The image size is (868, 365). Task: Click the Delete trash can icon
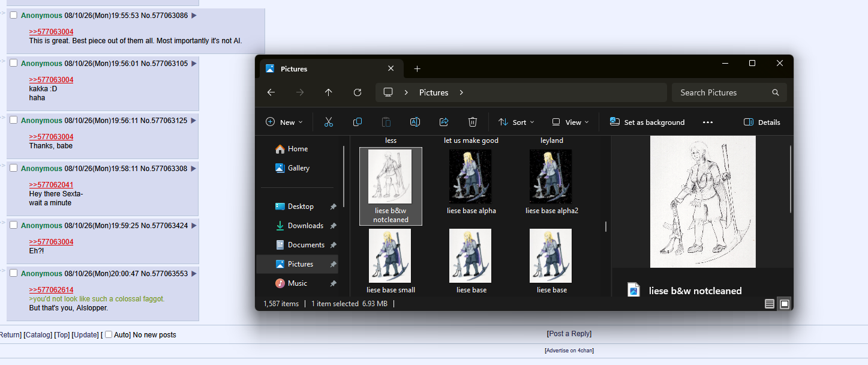point(473,122)
